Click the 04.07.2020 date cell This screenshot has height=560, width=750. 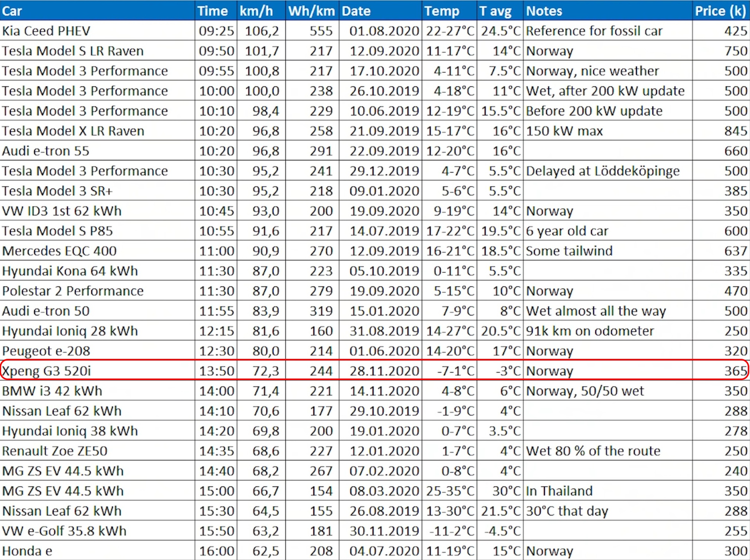click(380, 551)
